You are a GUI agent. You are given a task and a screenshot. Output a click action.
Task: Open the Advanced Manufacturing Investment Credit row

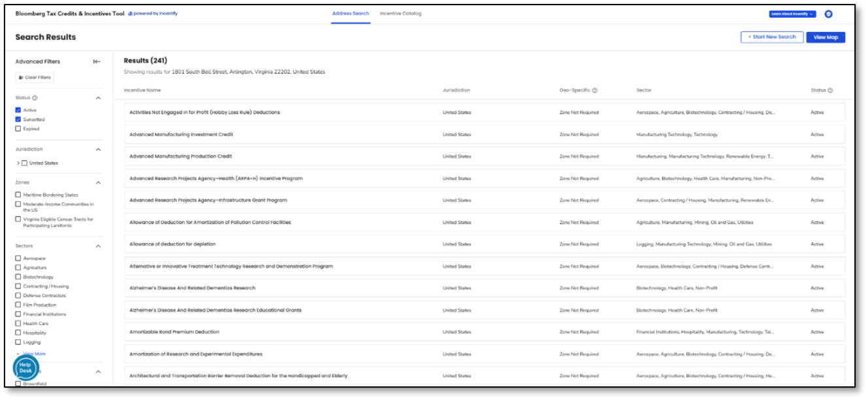point(181,135)
